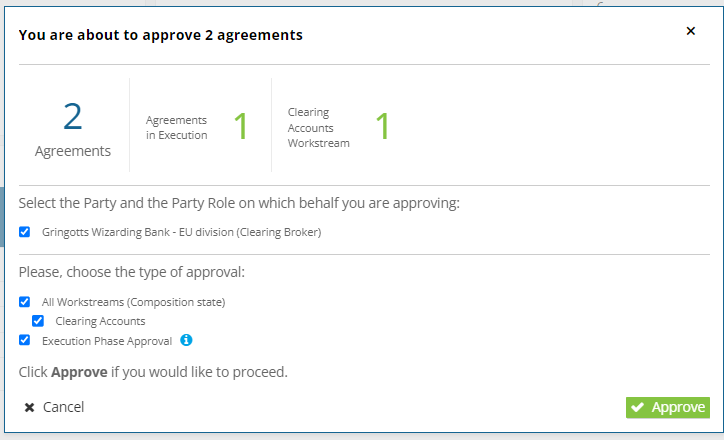The width and height of the screenshot is (724, 440).
Task: Click the green count beside Agreements in Execution
Action: tap(241, 126)
